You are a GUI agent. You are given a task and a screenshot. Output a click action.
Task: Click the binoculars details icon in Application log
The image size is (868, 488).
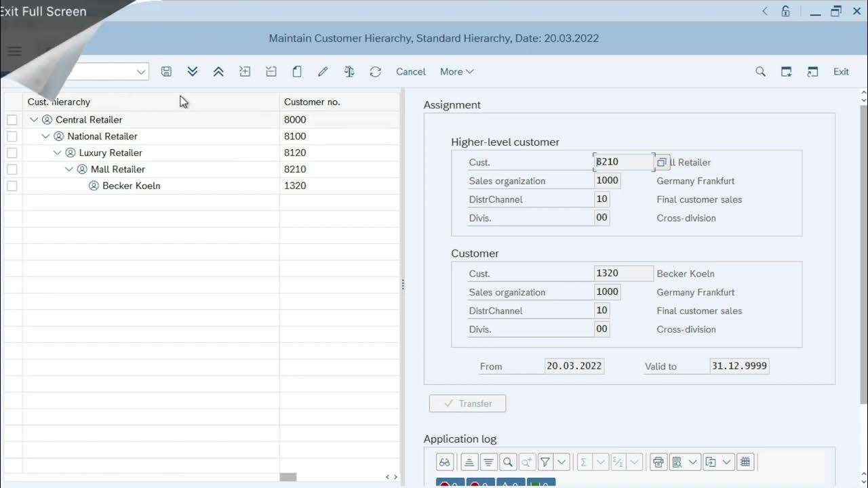445,462
